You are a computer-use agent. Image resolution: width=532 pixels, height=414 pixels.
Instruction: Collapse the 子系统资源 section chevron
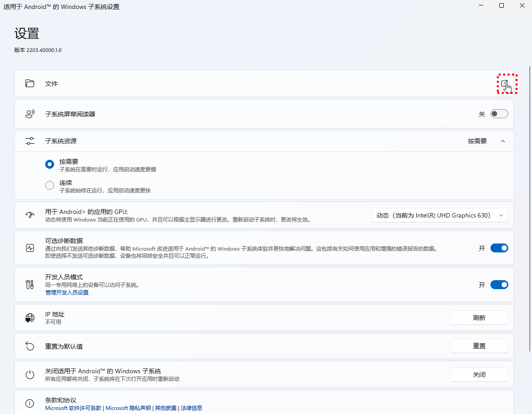click(502, 141)
